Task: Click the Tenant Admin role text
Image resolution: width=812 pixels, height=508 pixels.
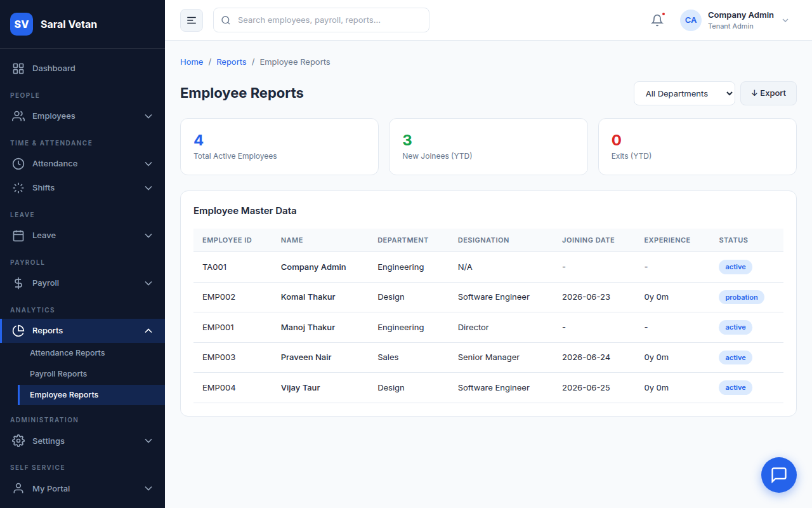Action: [x=731, y=27]
